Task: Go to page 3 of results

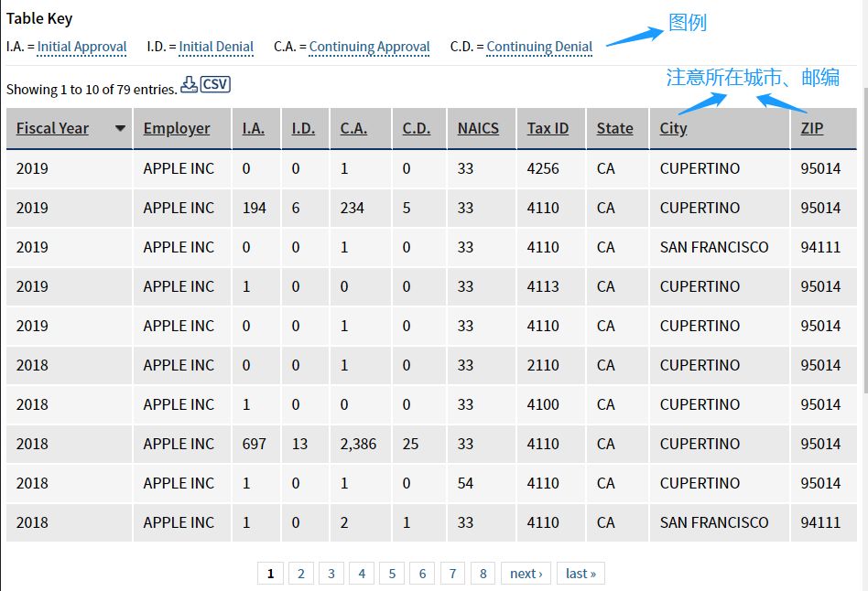Action: point(331,574)
